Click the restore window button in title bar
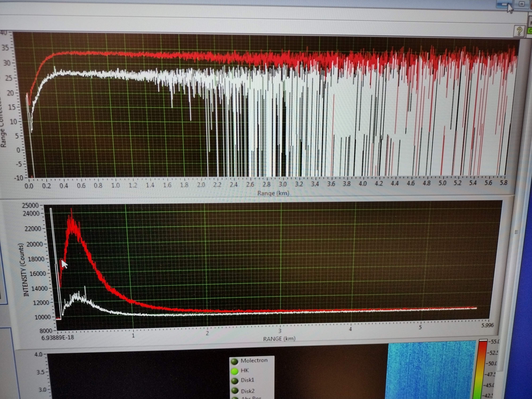The width and height of the screenshot is (532, 399). (521, 4)
